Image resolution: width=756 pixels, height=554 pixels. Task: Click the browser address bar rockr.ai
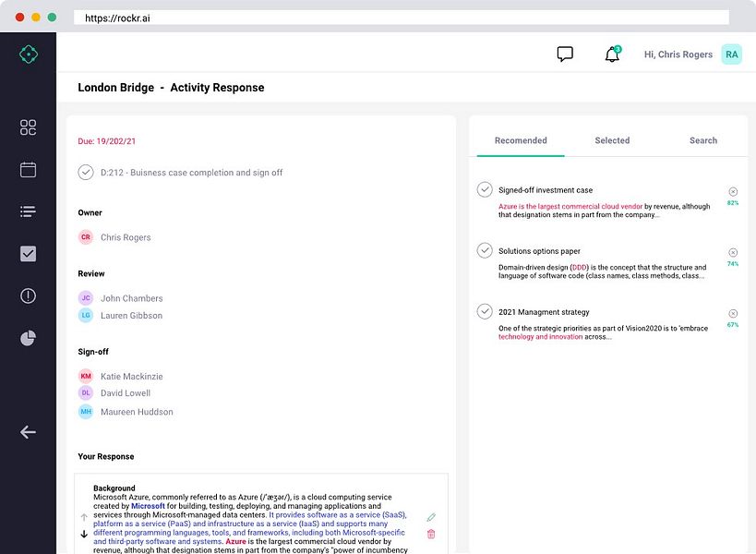[x=402, y=18]
